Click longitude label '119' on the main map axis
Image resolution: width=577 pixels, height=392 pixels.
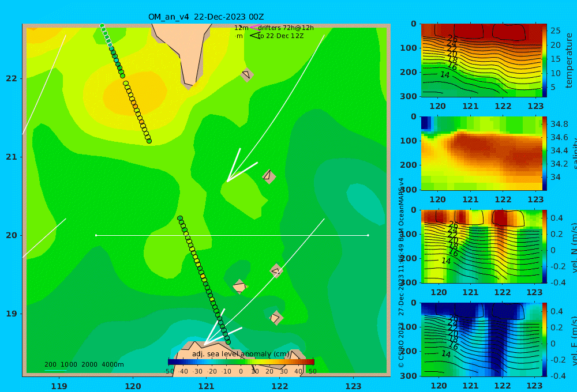59,386
